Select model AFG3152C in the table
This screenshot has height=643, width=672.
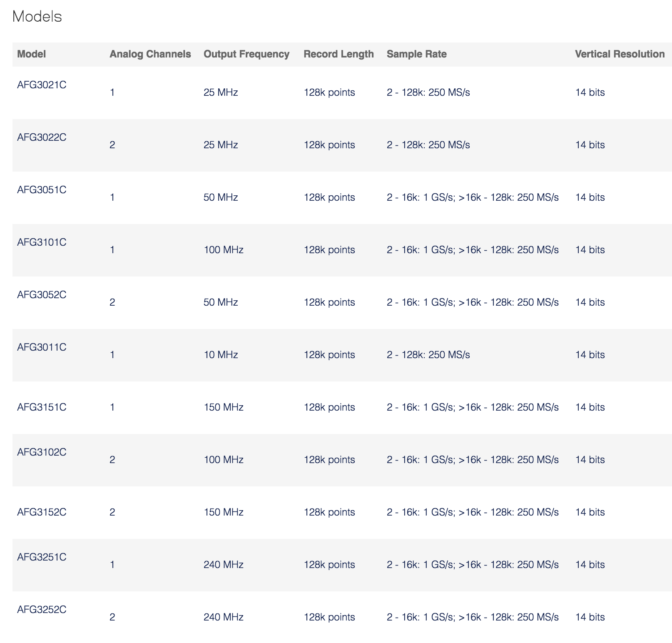click(42, 512)
